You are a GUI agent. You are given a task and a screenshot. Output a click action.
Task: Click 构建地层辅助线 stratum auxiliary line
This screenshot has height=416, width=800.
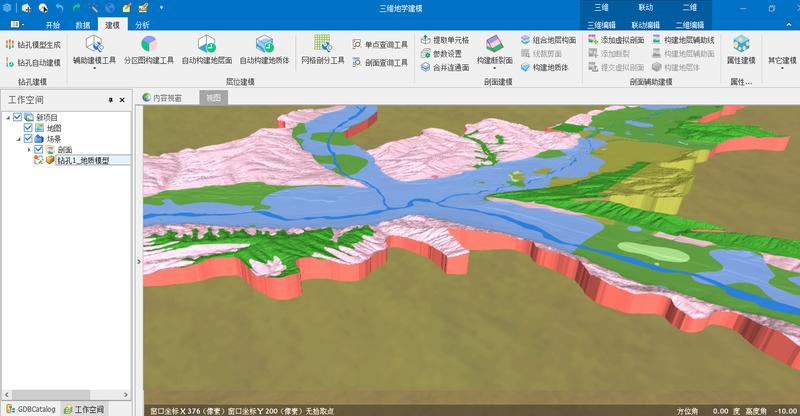tap(683, 40)
